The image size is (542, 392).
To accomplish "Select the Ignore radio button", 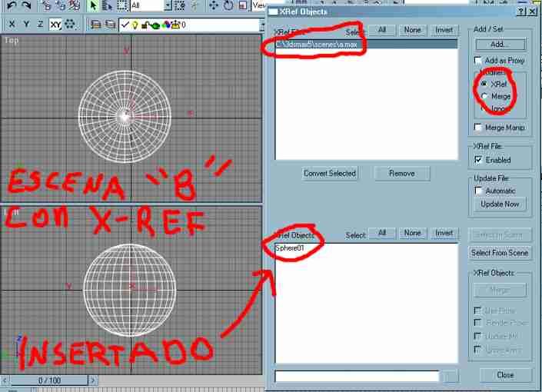I will pyautogui.click(x=484, y=108).
